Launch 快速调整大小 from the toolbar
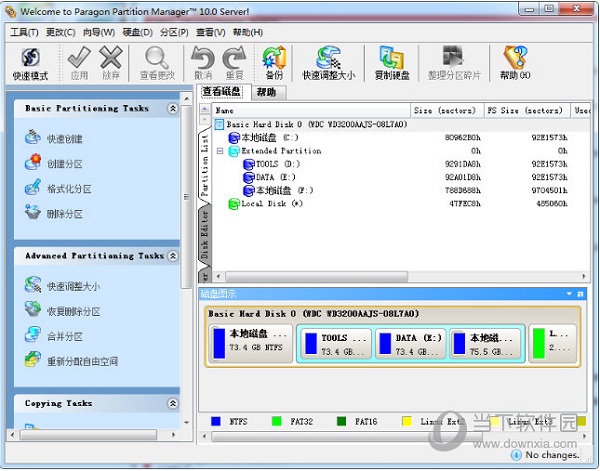Viewport: 600px width, 471px height. (x=329, y=63)
